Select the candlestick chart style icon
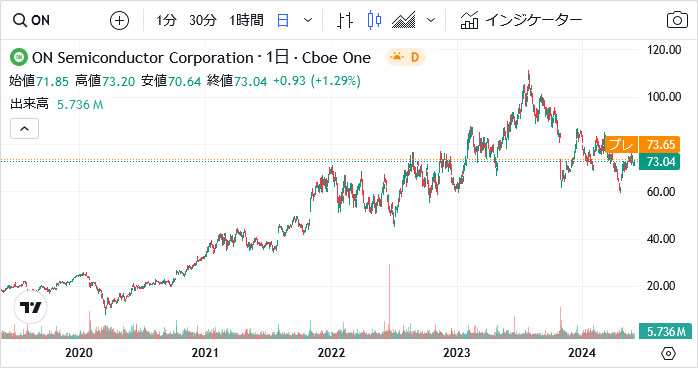The height and width of the screenshot is (368, 698). coord(374,20)
